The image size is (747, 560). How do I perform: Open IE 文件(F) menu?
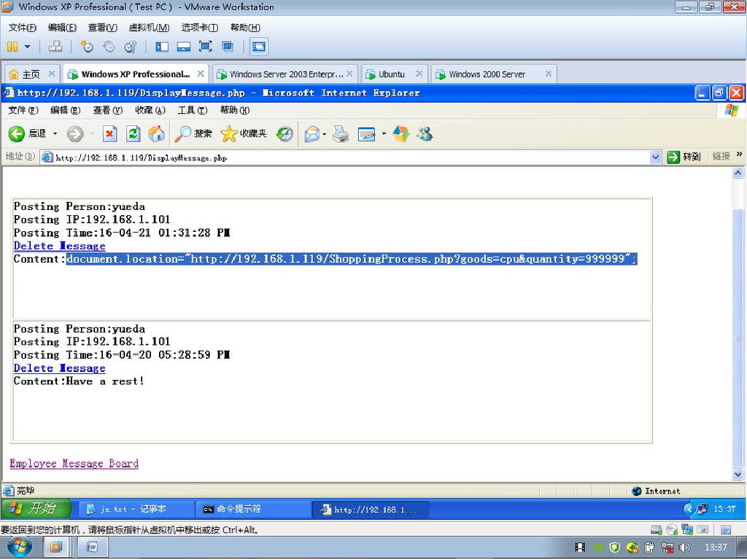[x=23, y=111]
